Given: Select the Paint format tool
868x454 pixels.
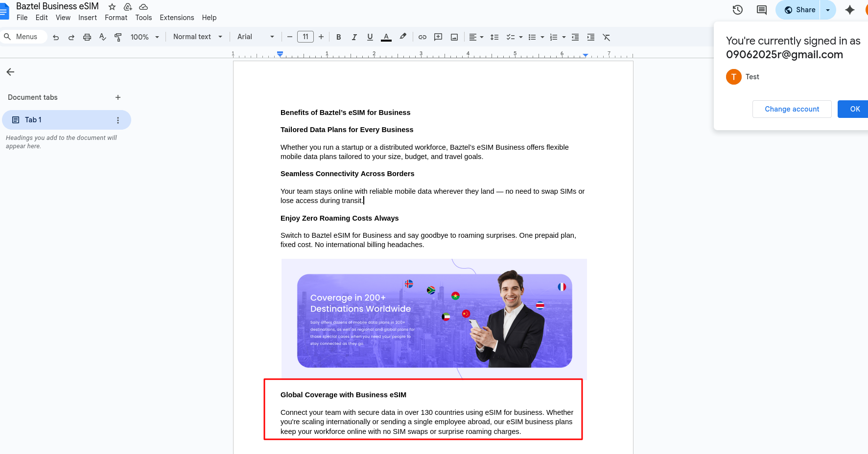Looking at the screenshot, I should (118, 37).
